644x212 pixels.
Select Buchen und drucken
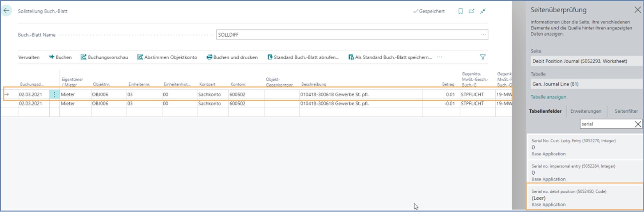tap(232, 57)
